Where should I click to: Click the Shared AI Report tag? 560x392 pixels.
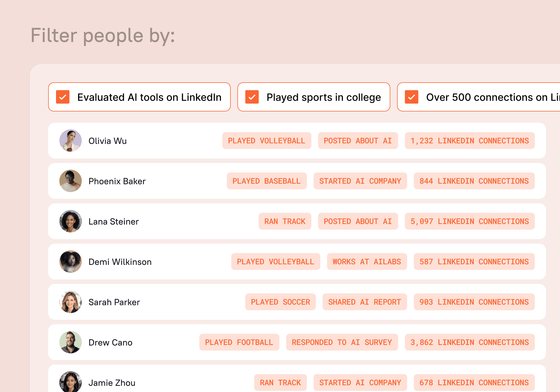click(365, 302)
